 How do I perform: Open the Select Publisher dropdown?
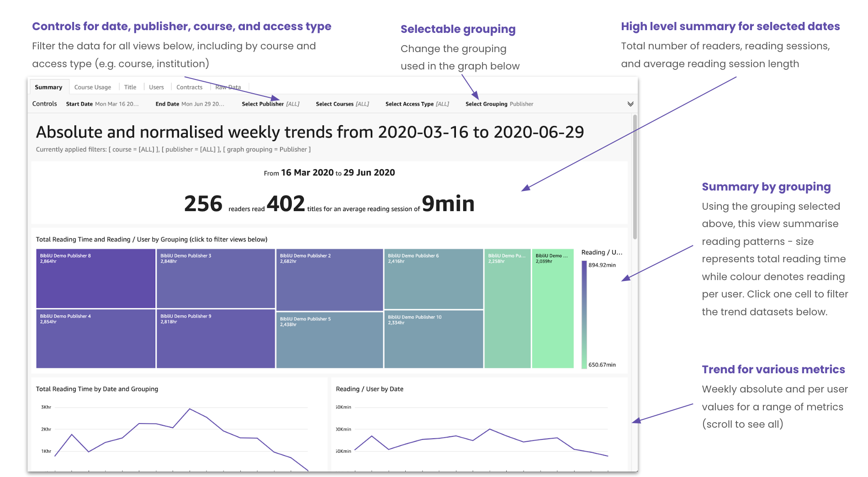pyautogui.click(x=270, y=104)
